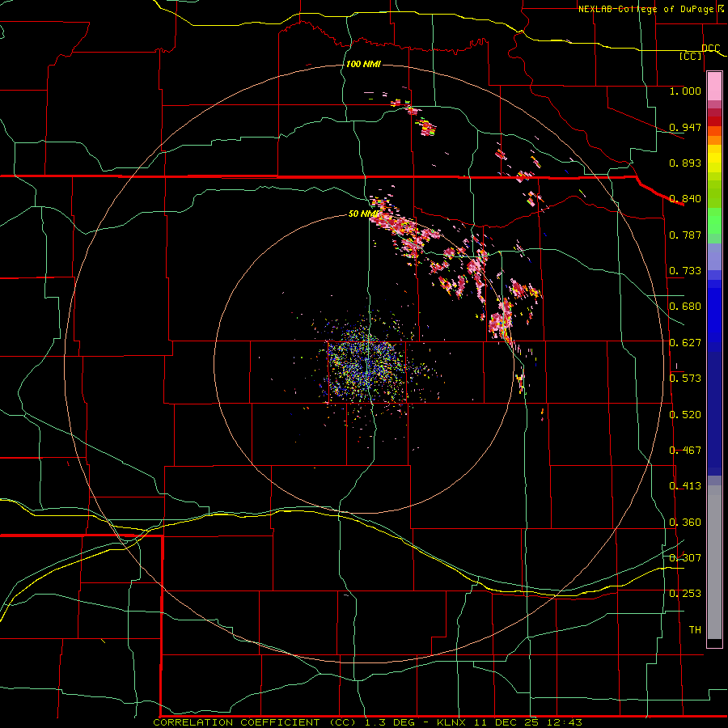Click the 100 NMI range ring label

pyautogui.click(x=363, y=64)
